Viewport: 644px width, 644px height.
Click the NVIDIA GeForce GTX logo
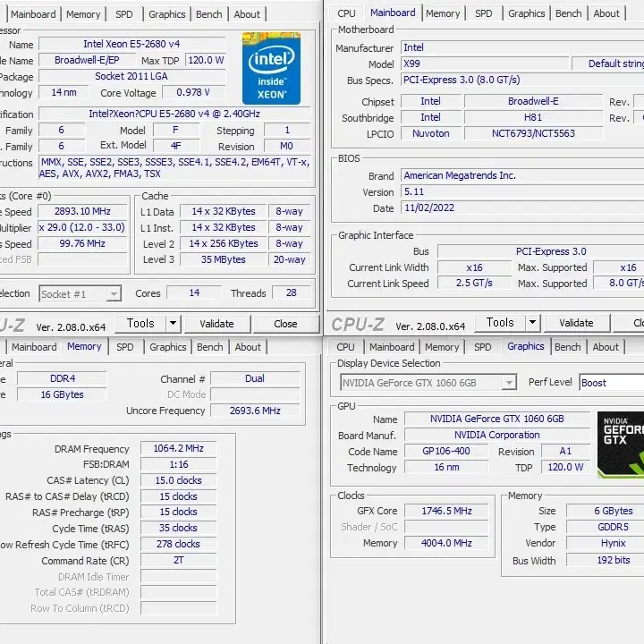pyautogui.click(x=620, y=444)
